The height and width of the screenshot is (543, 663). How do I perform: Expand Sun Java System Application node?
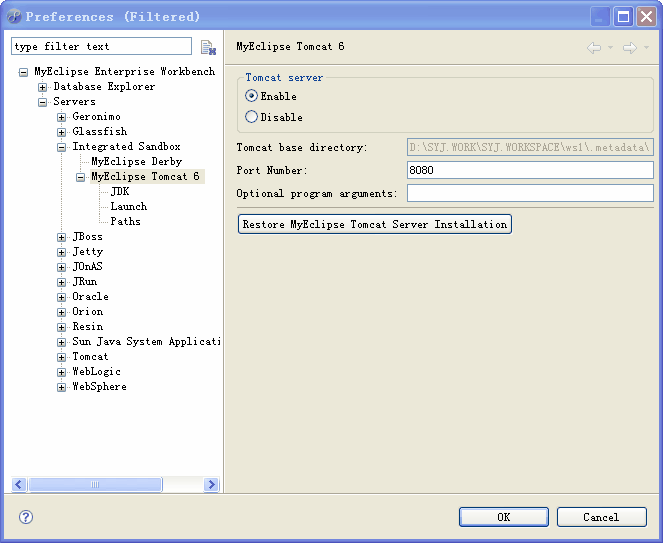(61, 343)
